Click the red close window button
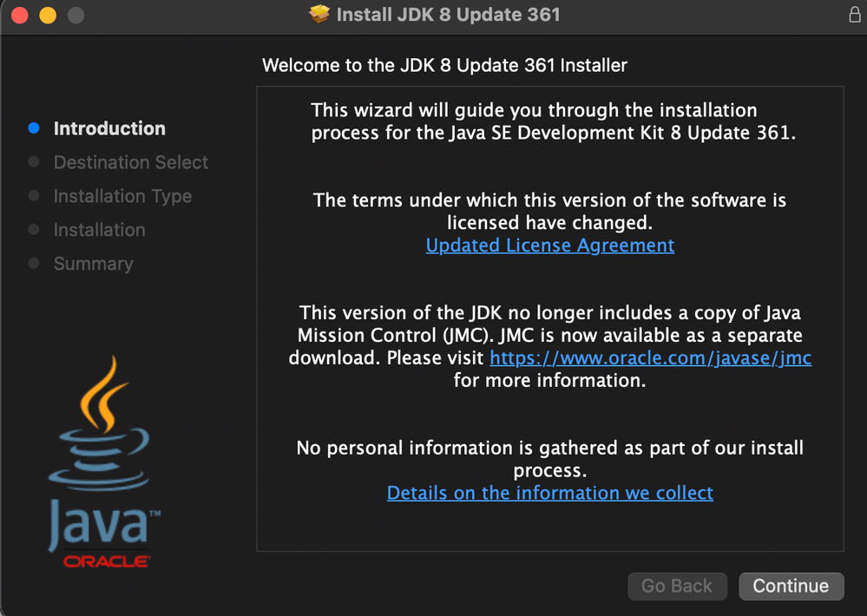 click(20, 15)
